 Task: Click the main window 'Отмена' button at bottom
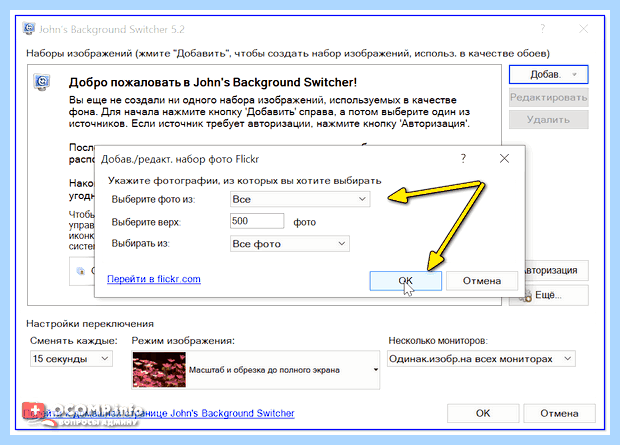[x=559, y=413]
